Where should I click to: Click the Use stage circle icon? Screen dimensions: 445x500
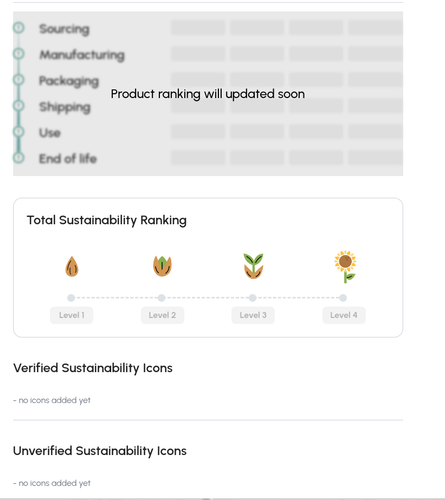19,131
